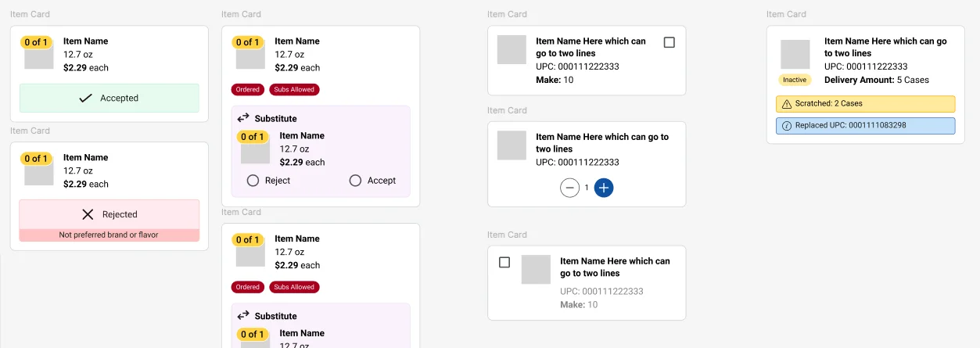Viewport: 980px width, 348px height.
Task: Select the Reject radio button
Action: click(253, 181)
